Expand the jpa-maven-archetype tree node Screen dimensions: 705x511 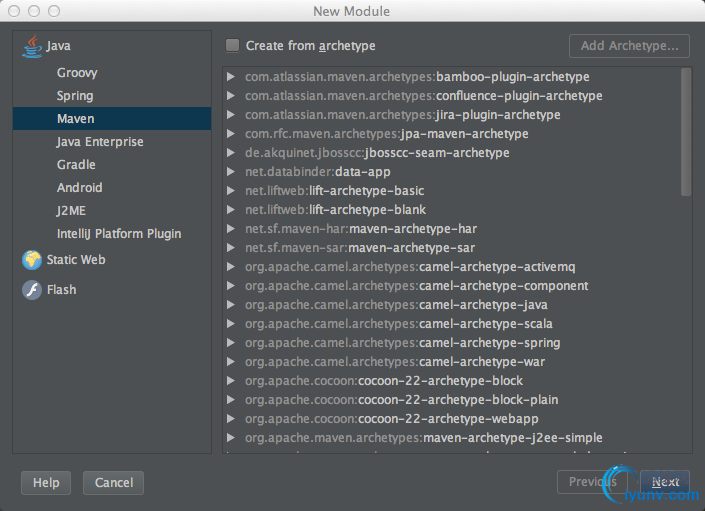coord(231,134)
